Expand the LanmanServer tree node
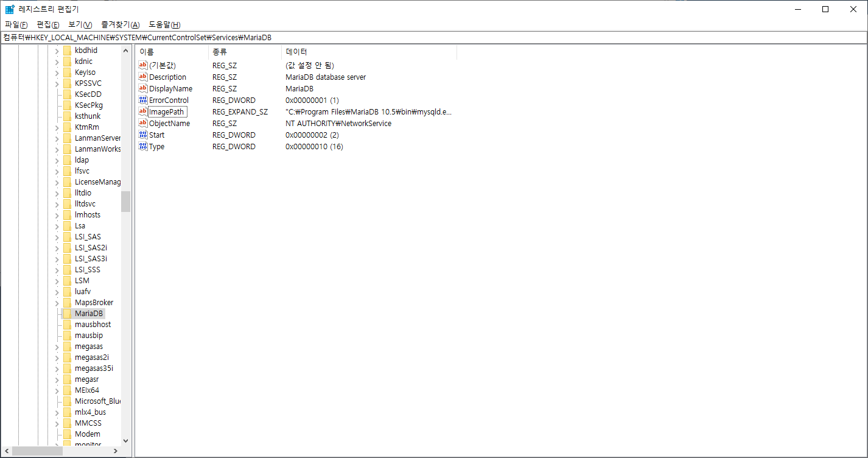 coord(57,138)
